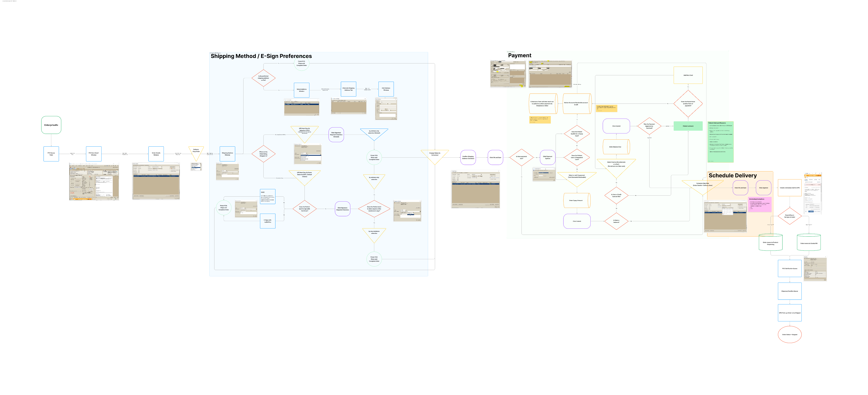868x395 pixels.
Task: Click the PV2 Item Detail Window box
Action: (x=94, y=154)
